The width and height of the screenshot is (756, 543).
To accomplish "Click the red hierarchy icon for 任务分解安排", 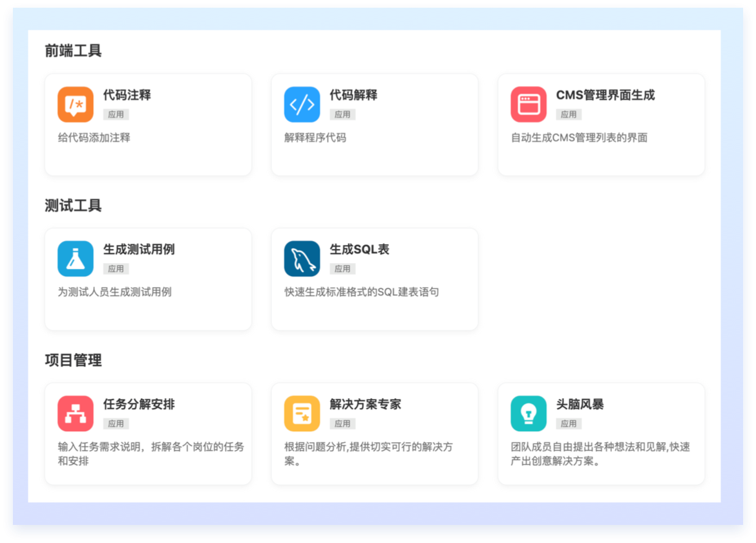I will point(76,414).
